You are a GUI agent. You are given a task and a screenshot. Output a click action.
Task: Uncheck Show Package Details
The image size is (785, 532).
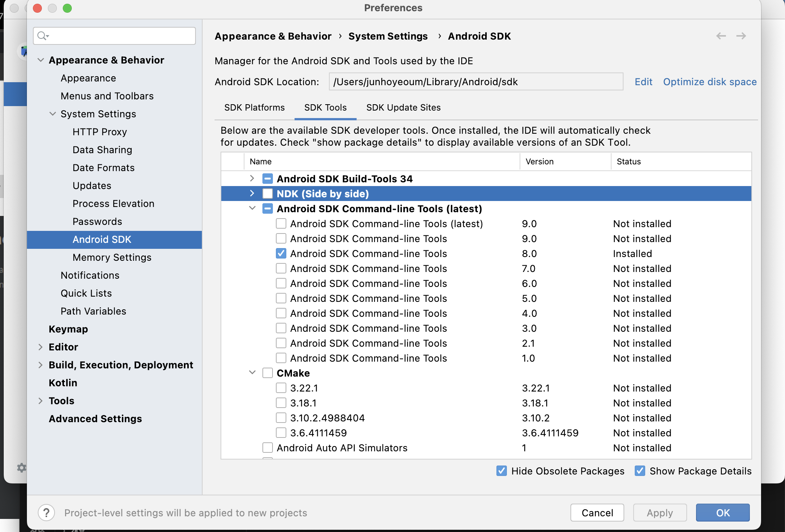(640, 471)
